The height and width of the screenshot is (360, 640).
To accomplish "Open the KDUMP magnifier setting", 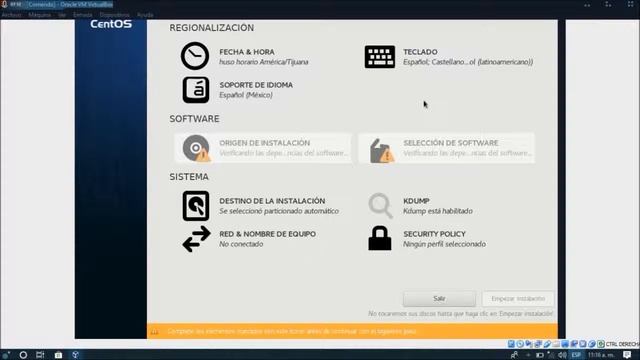I will click(x=420, y=206).
